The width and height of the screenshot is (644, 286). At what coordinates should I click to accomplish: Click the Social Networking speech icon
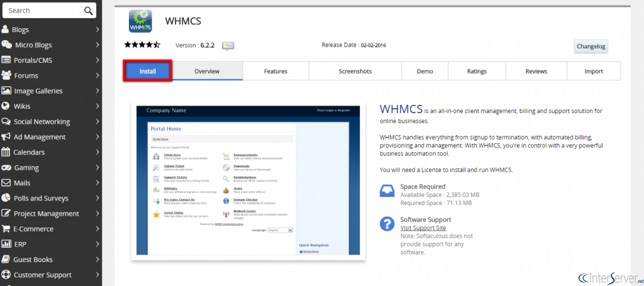coord(6,121)
